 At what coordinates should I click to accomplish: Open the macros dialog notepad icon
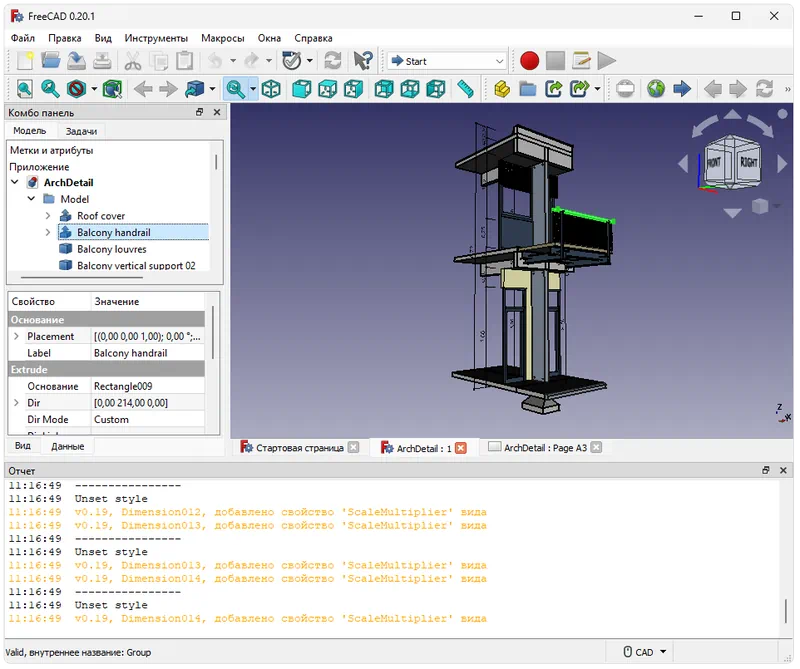click(581, 61)
